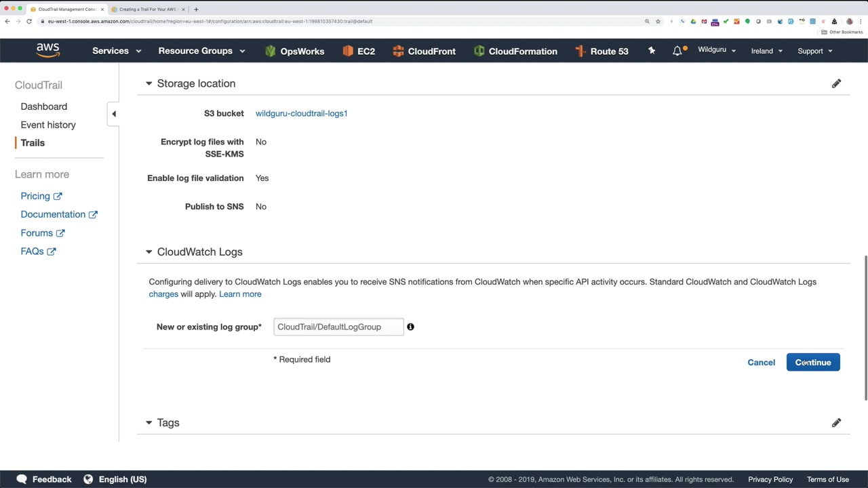Change language from English (US)
The width and height of the screenshot is (868, 488).
[115, 479]
